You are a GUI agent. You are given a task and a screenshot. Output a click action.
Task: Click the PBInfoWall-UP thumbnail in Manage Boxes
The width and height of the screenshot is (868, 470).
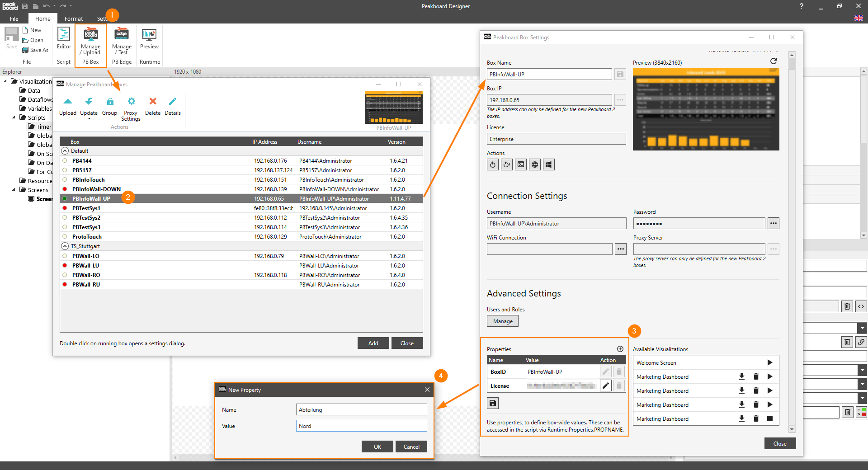click(x=394, y=108)
